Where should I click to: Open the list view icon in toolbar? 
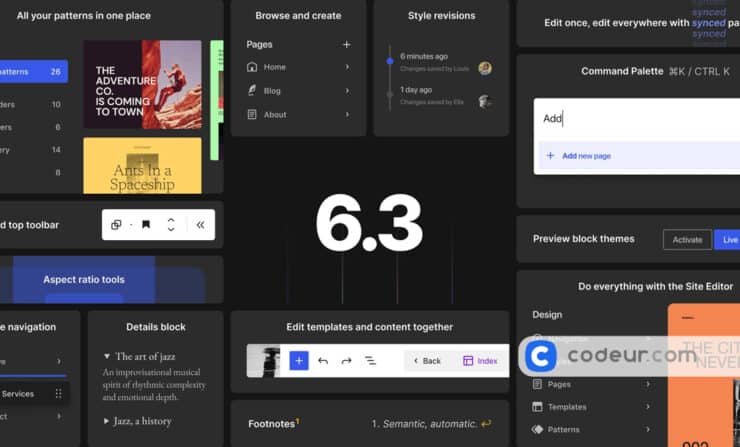tap(370, 361)
